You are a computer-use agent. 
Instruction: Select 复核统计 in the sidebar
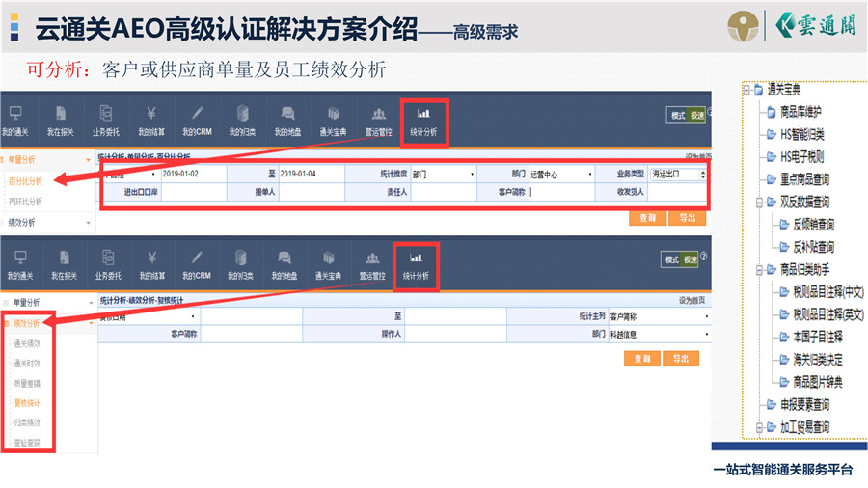tap(27, 403)
